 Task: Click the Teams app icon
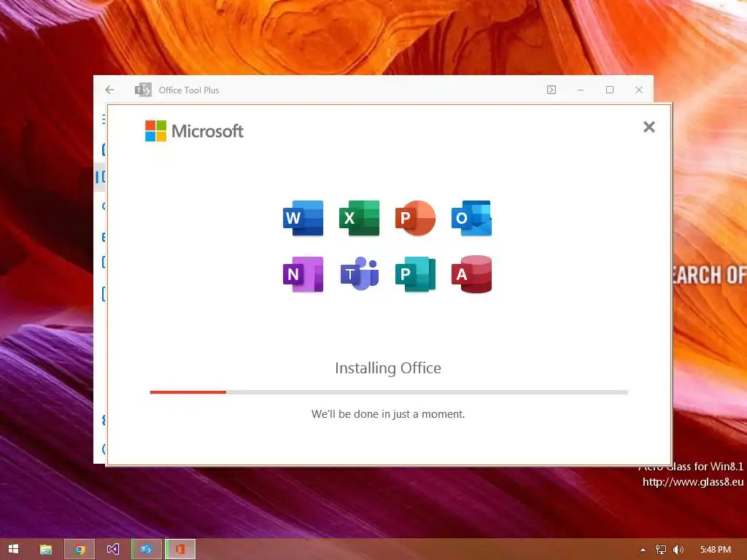(359, 274)
